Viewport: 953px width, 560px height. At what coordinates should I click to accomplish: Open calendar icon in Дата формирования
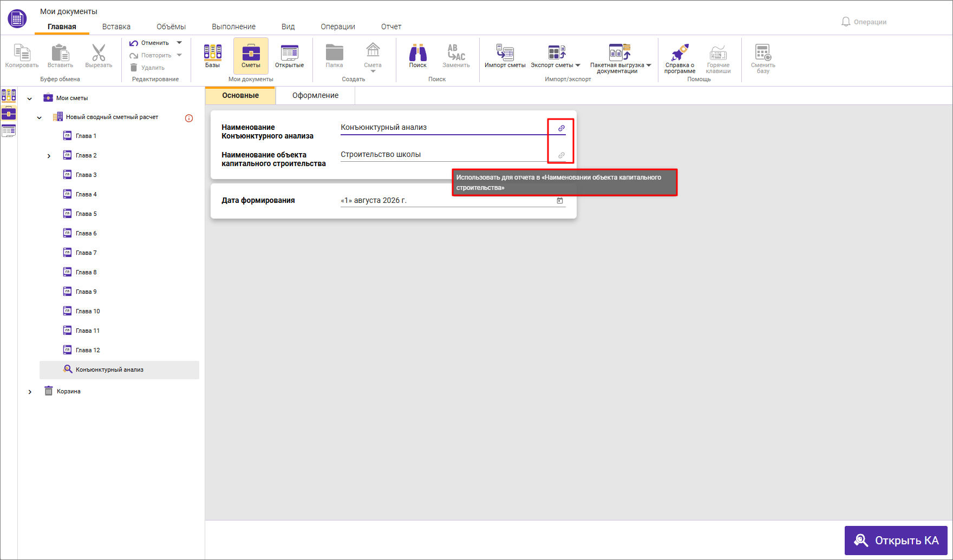pos(560,200)
